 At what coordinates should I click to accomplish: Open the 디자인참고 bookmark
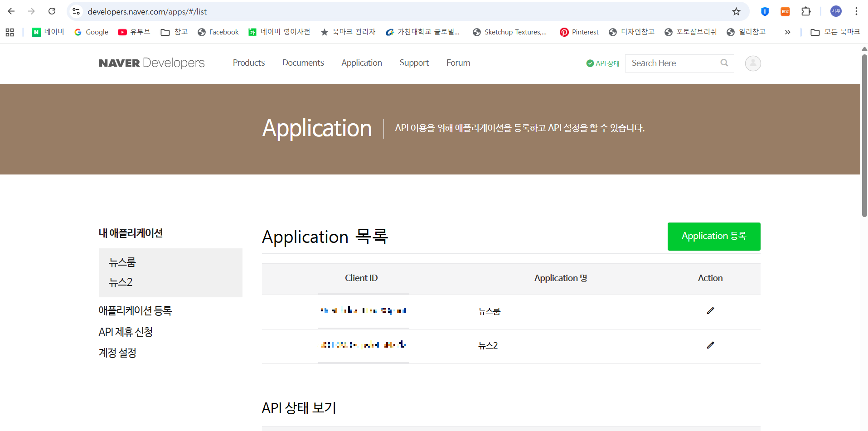pyautogui.click(x=632, y=32)
